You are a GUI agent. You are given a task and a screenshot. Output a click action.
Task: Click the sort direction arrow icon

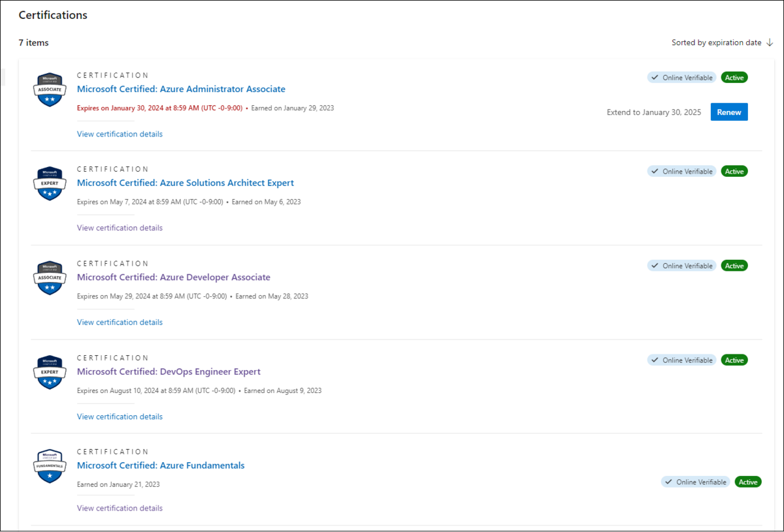770,42
